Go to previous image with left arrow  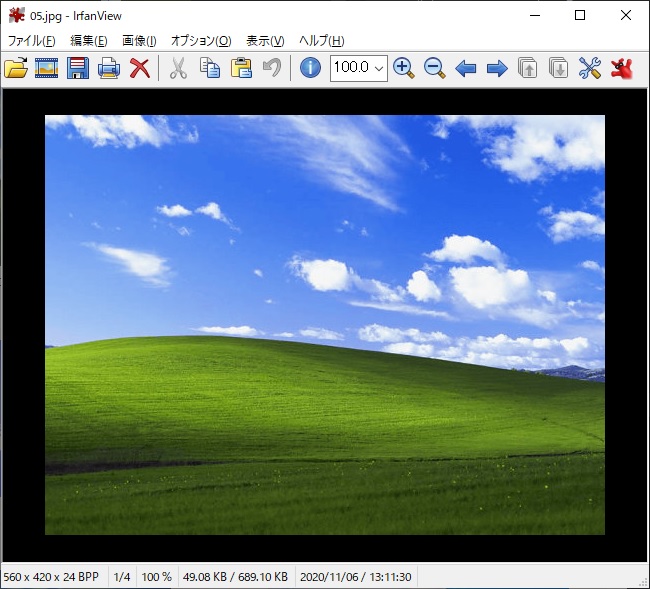click(466, 68)
